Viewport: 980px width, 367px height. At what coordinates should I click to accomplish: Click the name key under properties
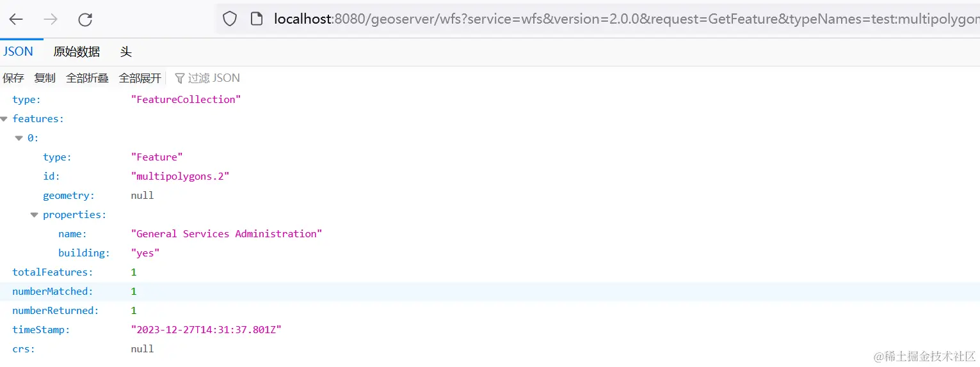72,234
